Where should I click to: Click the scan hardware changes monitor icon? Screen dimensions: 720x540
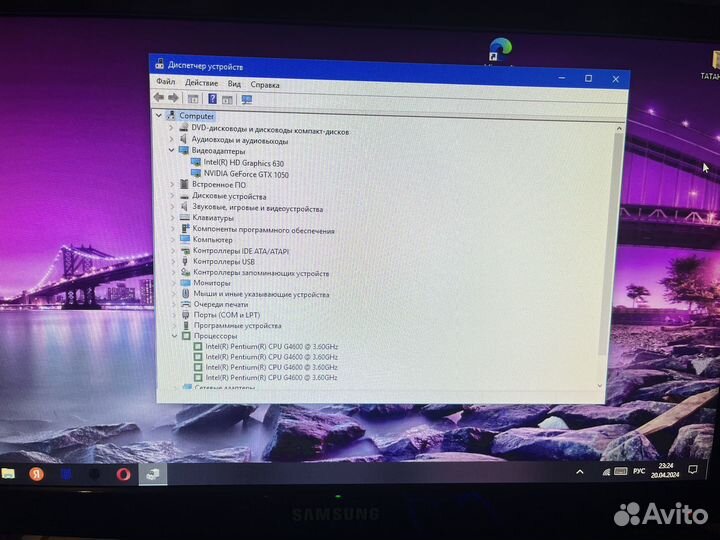tap(247, 99)
